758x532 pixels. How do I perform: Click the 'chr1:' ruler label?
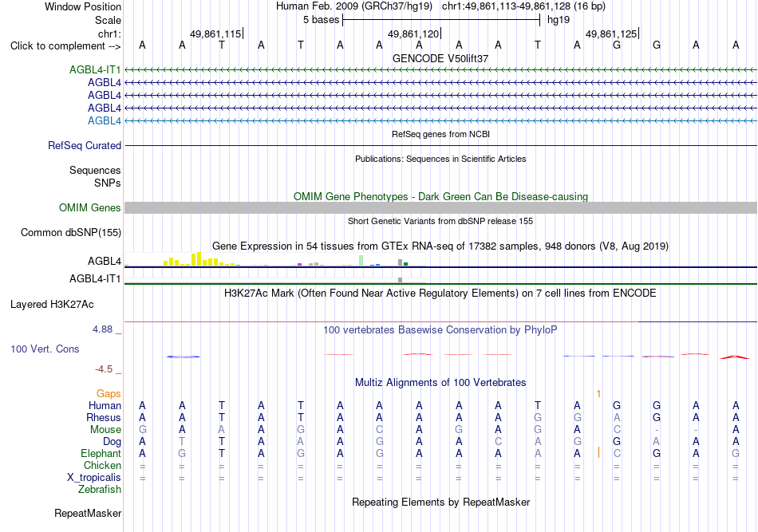pos(109,33)
